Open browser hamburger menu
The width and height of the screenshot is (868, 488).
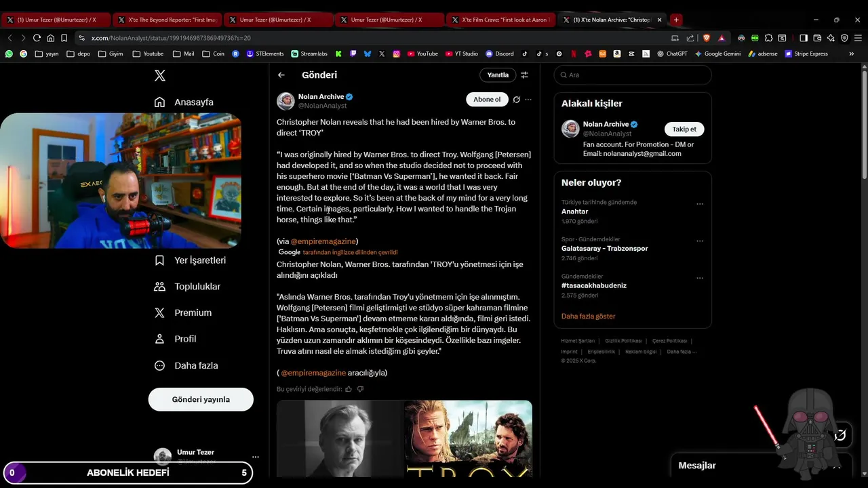coord(858,38)
